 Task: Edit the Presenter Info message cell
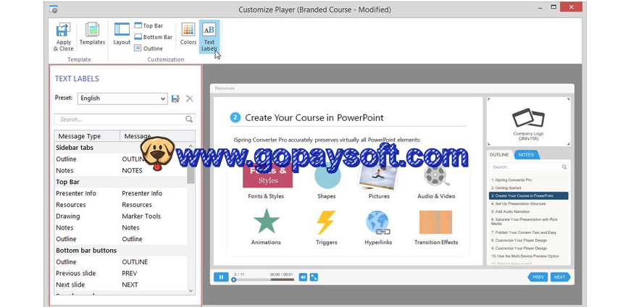(x=142, y=193)
